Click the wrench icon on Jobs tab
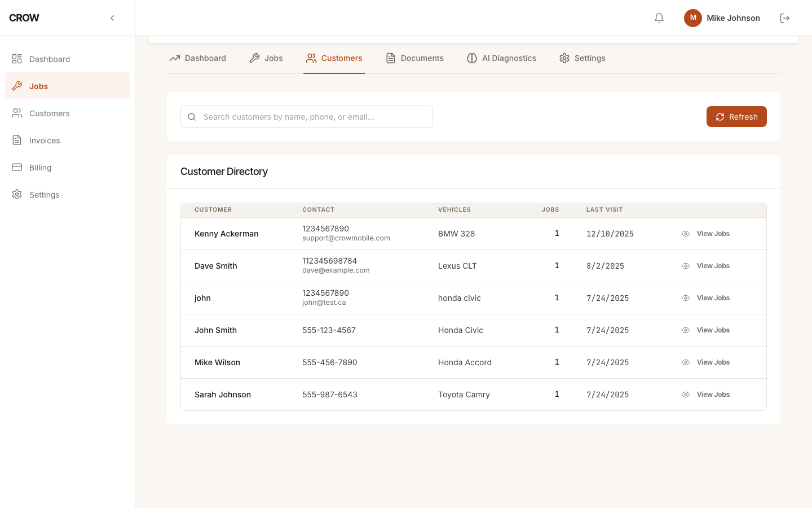812x508 pixels. coord(254,58)
